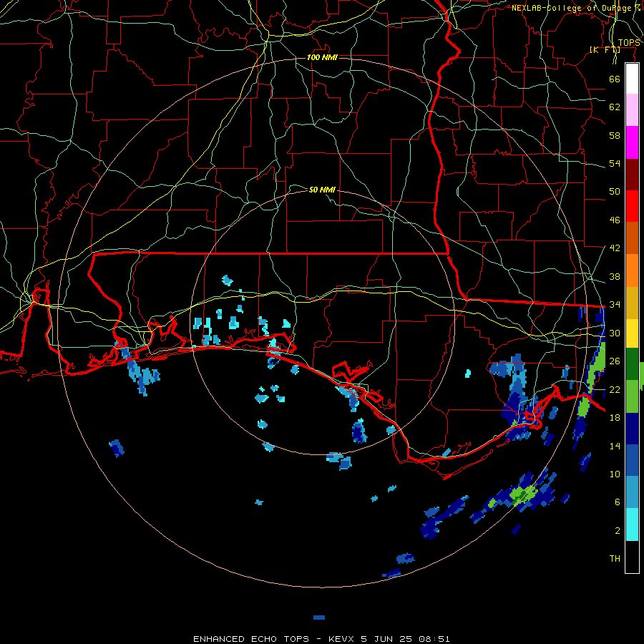This screenshot has height=644, width=644.
Task: Click the light pink legend color swatch
Action: coord(632,110)
